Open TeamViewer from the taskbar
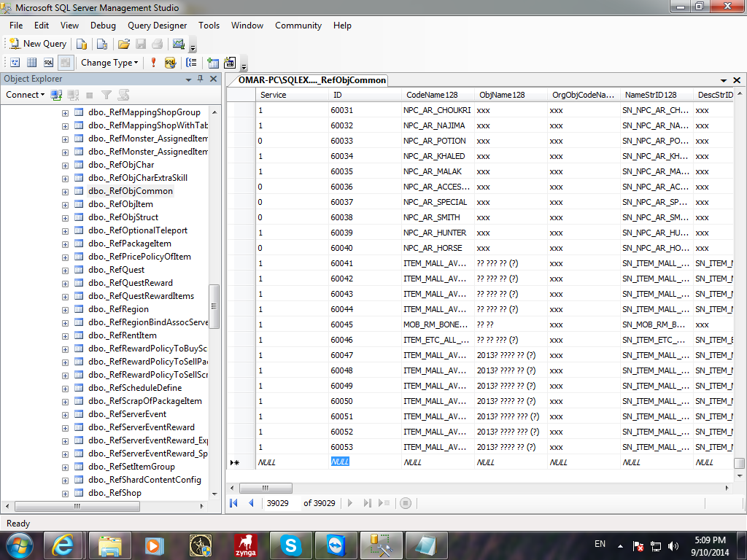The height and width of the screenshot is (560, 747). [336, 545]
